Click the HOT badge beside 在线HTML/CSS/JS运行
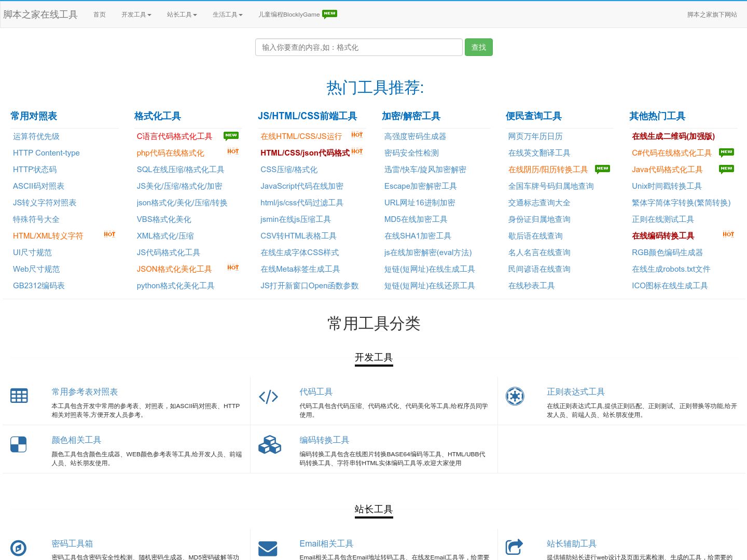747x560 pixels. (x=357, y=135)
